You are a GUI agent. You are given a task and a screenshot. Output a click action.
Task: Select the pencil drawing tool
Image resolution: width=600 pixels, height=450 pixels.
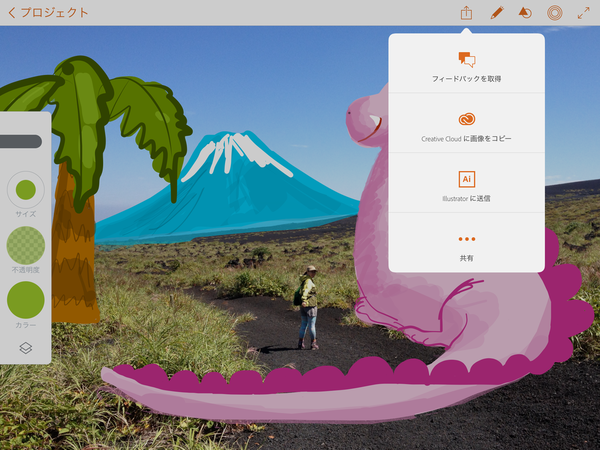click(x=497, y=13)
